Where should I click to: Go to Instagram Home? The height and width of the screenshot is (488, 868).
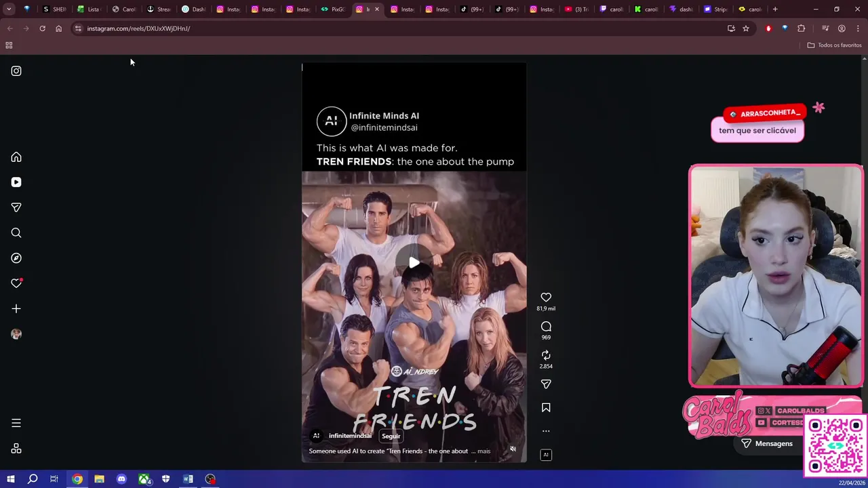[x=16, y=157]
